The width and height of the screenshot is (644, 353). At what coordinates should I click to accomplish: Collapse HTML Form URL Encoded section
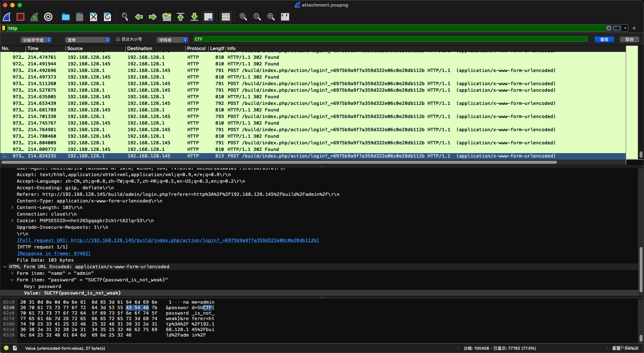pyautogui.click(x=5, y=267)
